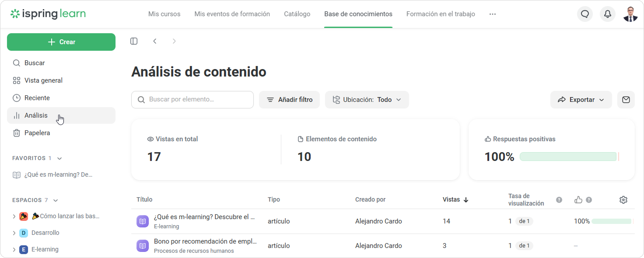
Task: Open the chat messages icon
Action: 585,14
